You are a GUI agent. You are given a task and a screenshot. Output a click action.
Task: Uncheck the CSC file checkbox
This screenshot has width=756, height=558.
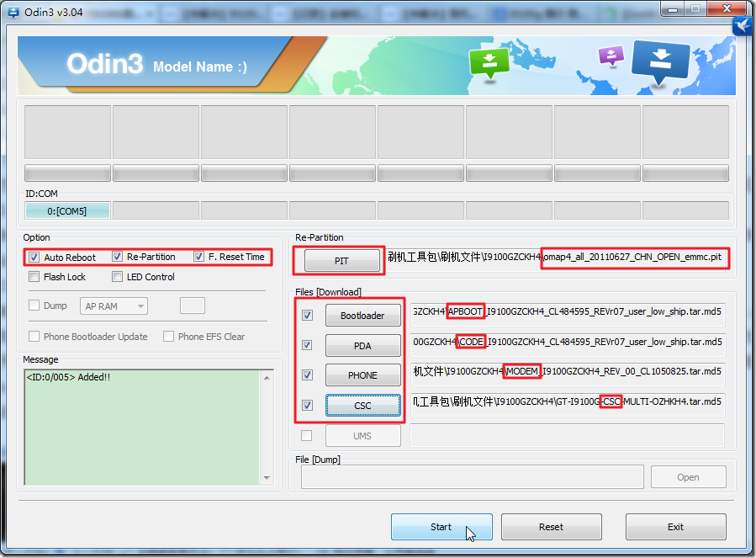pyautogui.click(x=307, y=405)
